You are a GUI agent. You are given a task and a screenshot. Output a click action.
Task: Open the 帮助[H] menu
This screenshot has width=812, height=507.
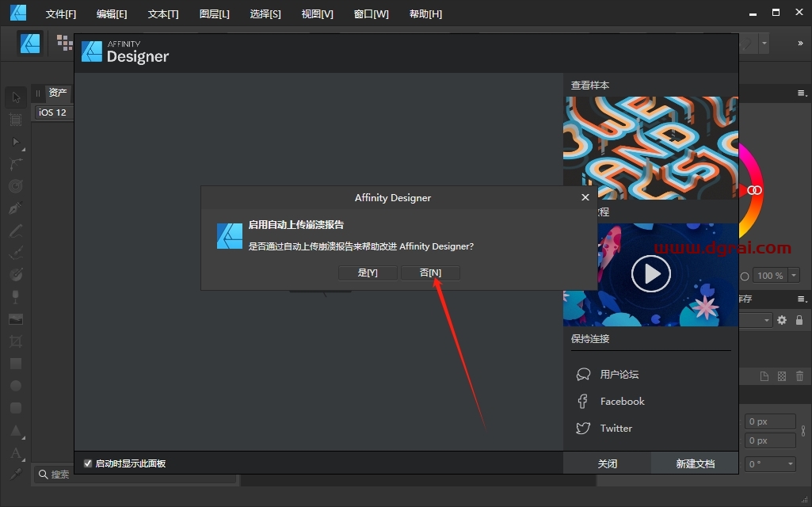pos(425,14)
